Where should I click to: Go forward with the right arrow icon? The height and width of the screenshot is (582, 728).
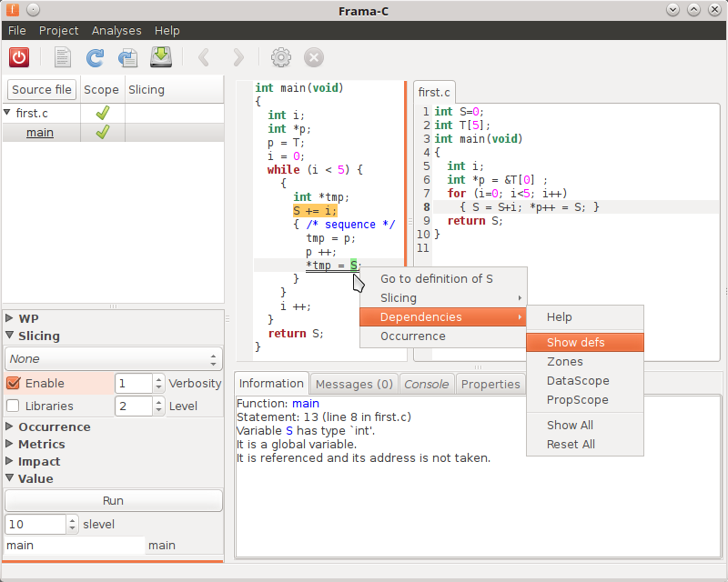tap(238, 57)
